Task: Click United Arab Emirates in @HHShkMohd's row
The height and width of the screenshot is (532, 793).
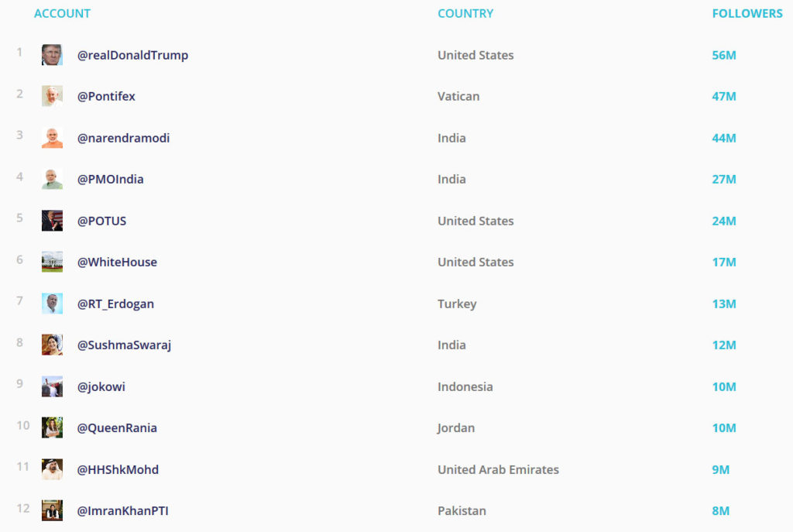Action: [498, 470]
